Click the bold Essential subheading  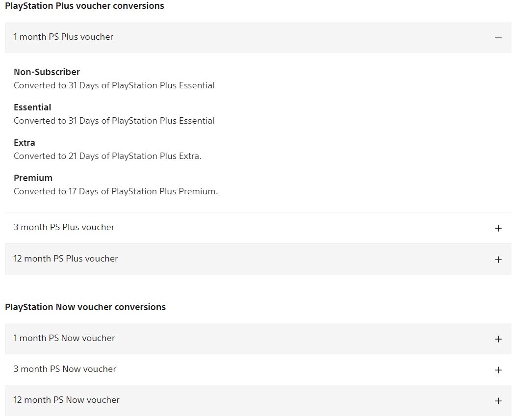(32, 107)
